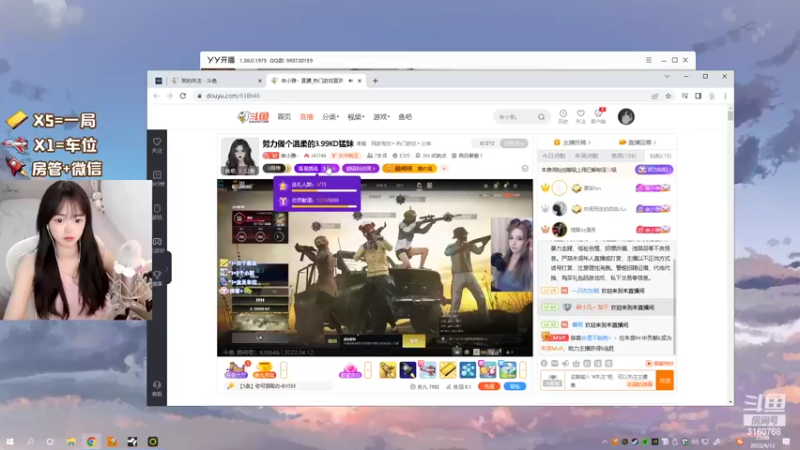Expand the 游戏 dropdown in navigation

click(381, 117)
